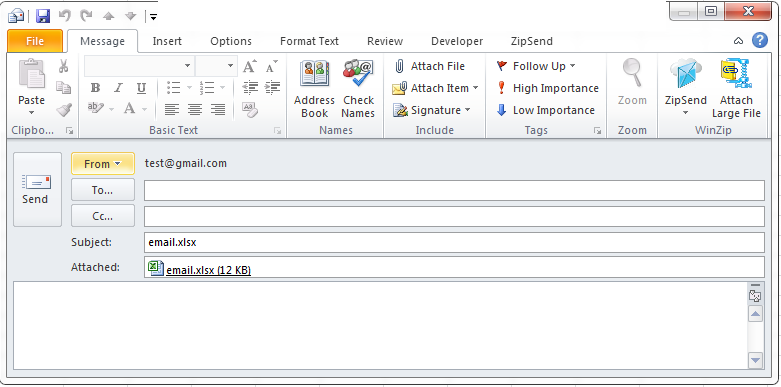
Task: Expand the From account dropdown
Action: (x=103, y=163)
